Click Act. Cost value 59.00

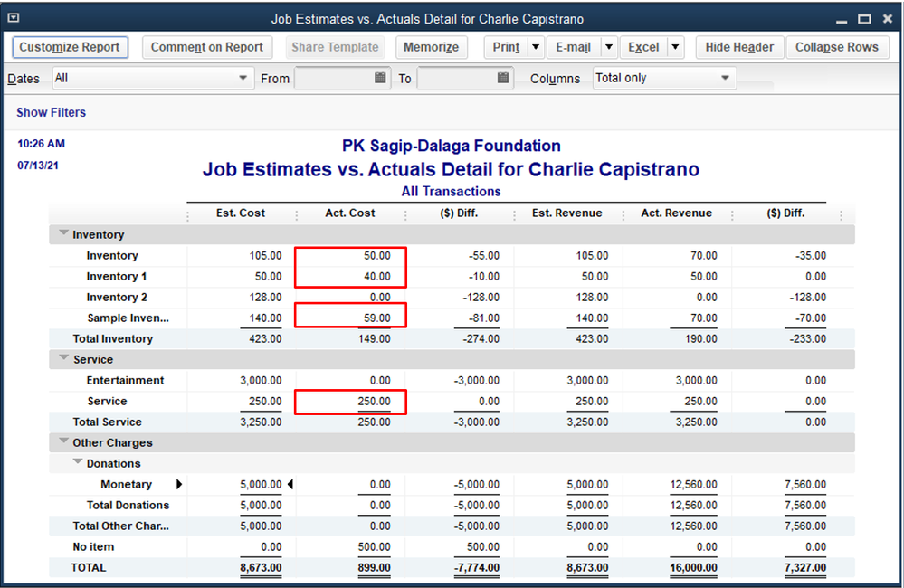pos(377,318)
